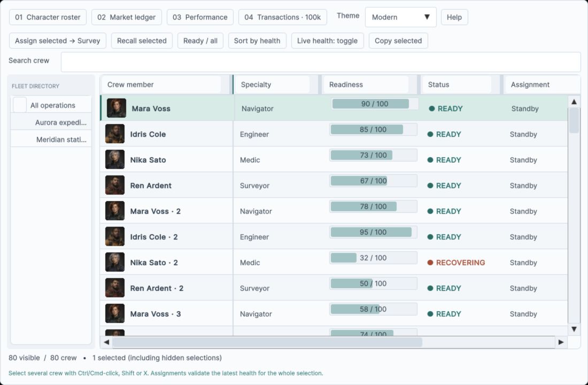Sort by Crew member column header

161,84
